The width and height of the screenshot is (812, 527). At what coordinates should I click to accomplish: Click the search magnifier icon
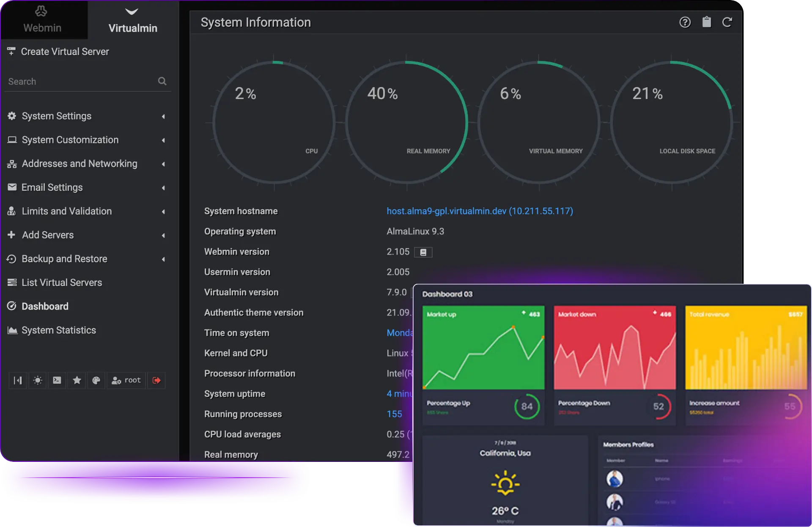tap(162, 81)
